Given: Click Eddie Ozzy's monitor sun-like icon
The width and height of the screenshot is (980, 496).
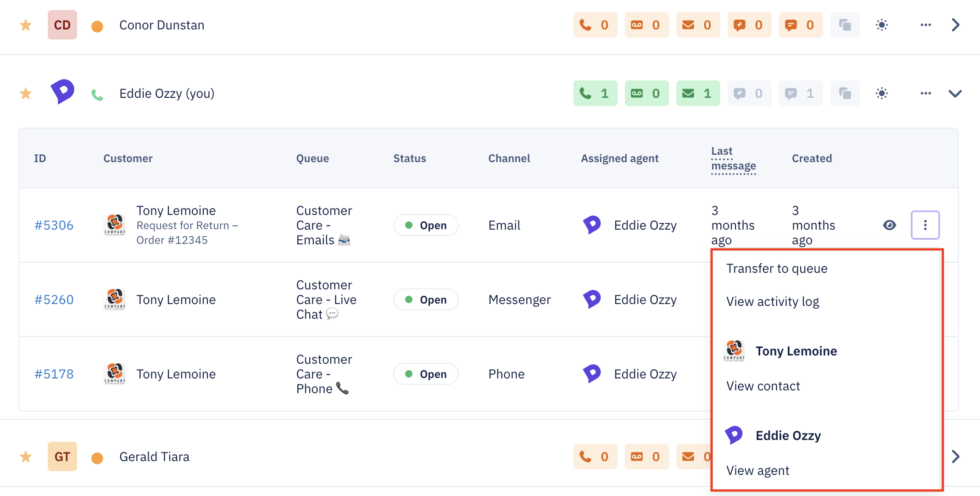Looking at the screenshot, I should (x=881, y=93).
